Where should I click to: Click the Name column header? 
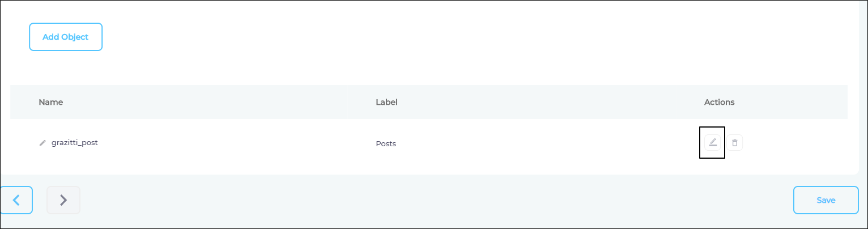(51, 102)
